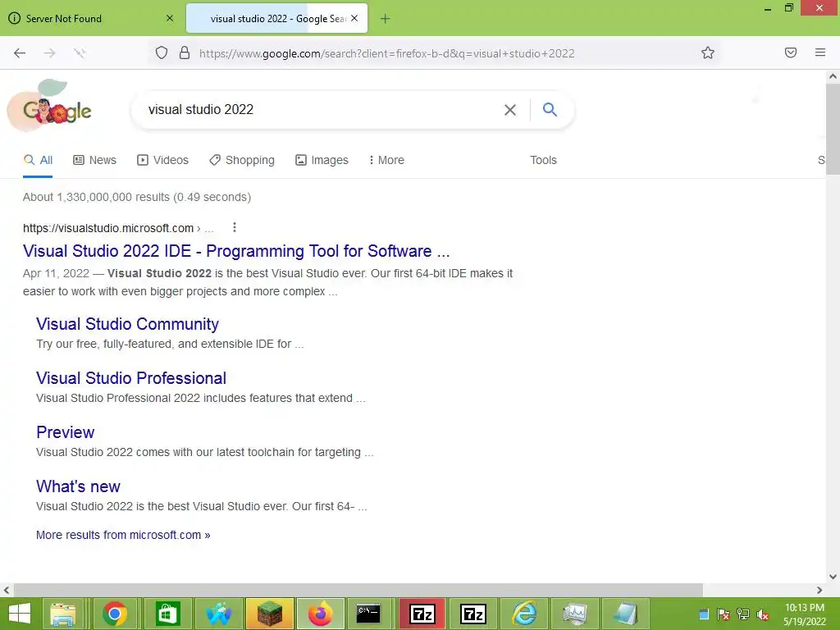Viewport: 840px width, 630px height.
Task: Open File Explorer from the taskbar
Action: click(62, 614)
